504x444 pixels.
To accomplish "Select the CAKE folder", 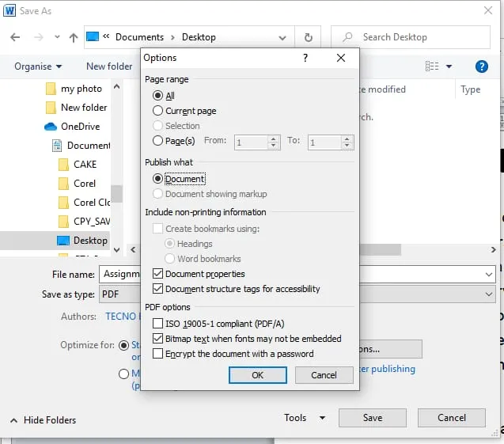I will pos(78,165).
